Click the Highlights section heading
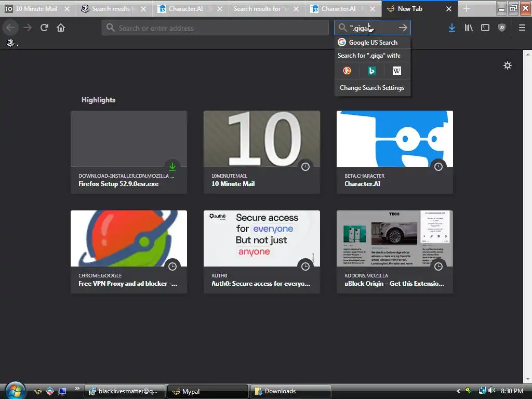The height and width of the screenshot is (399, 532). coord(98,100)
